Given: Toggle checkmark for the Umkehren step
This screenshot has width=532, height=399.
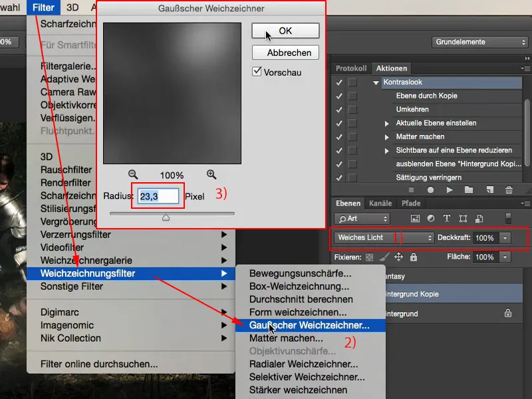Looking at the screenshot, I should pyautogui.click(x=339, y=110).
